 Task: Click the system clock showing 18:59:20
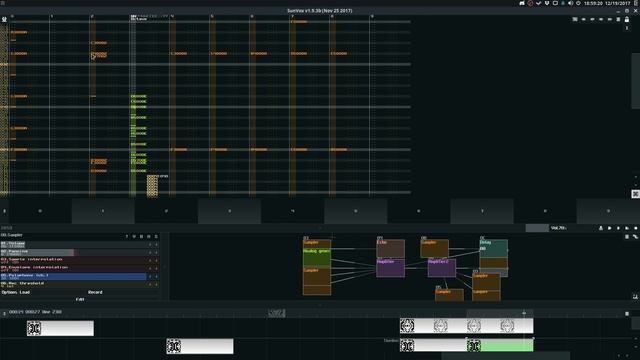coord(594,3)
